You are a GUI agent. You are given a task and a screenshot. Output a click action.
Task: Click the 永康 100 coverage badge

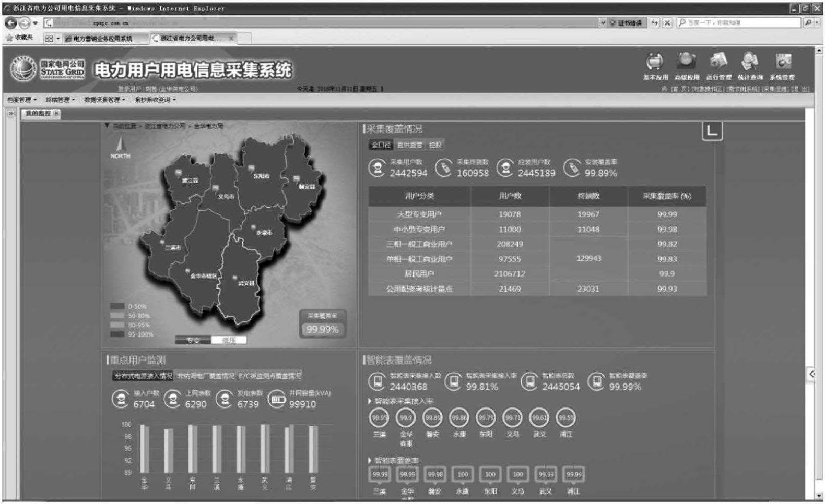463,474
